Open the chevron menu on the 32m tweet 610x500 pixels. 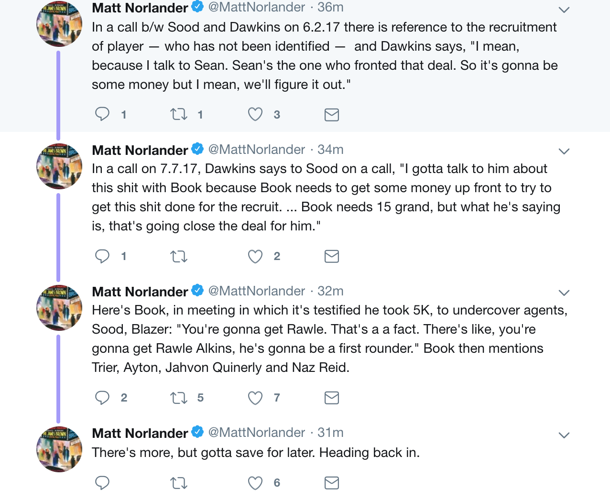click(x=564, y=293)
